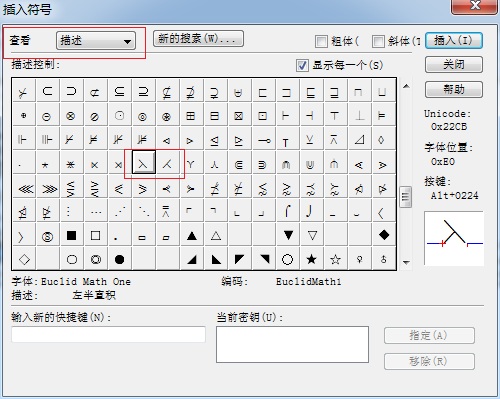Select the white down-pointing triangle ▽
This screenshot has width=500, height=399.
[x=312, y=236]
